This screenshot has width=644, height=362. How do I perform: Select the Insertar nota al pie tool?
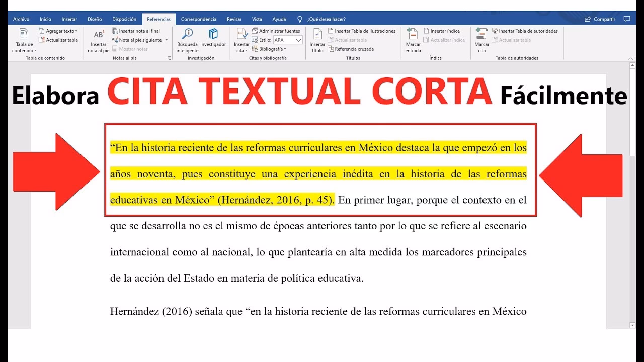point(99,40)
